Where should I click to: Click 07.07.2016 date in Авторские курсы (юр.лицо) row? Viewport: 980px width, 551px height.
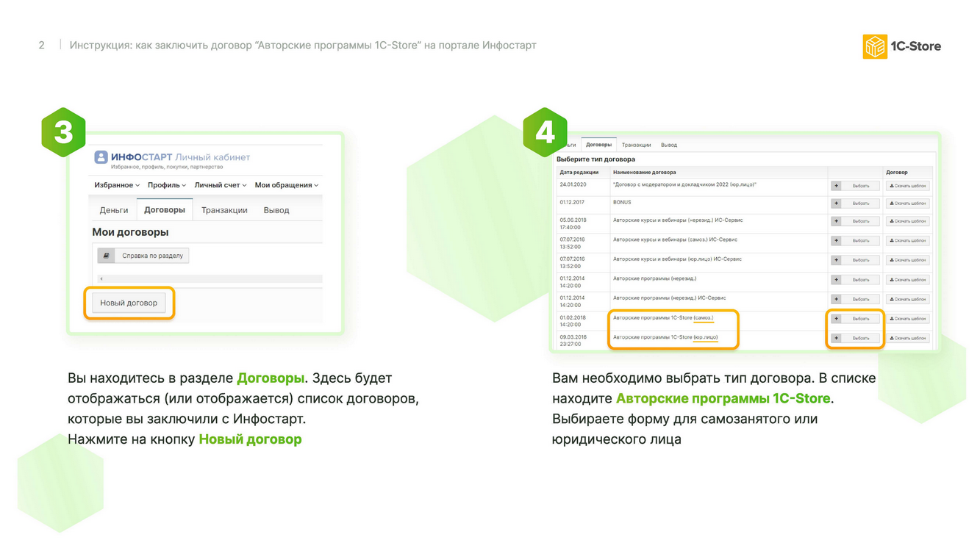[x=573, y=262]
